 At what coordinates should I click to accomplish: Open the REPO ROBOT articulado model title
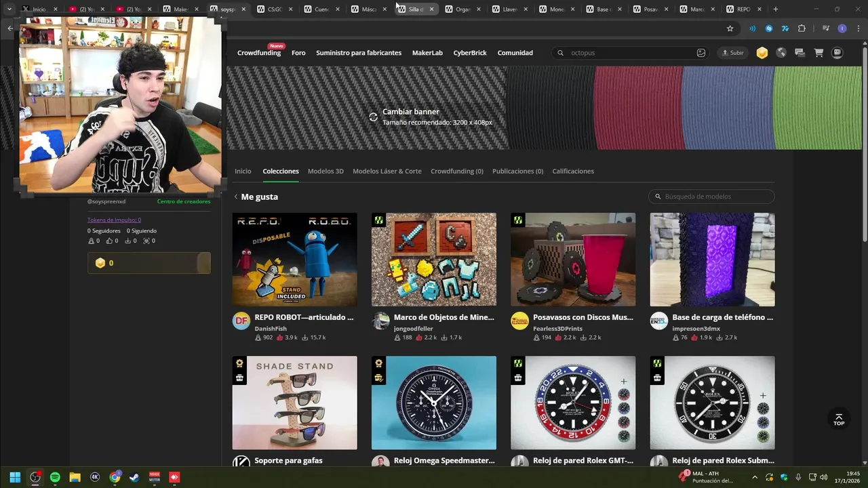[x=304, y=317]
